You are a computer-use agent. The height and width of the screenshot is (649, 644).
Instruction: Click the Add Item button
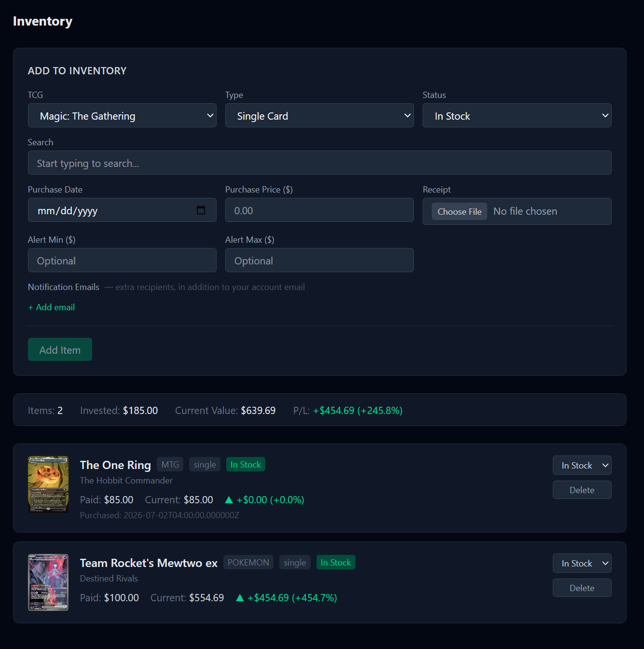60,349
